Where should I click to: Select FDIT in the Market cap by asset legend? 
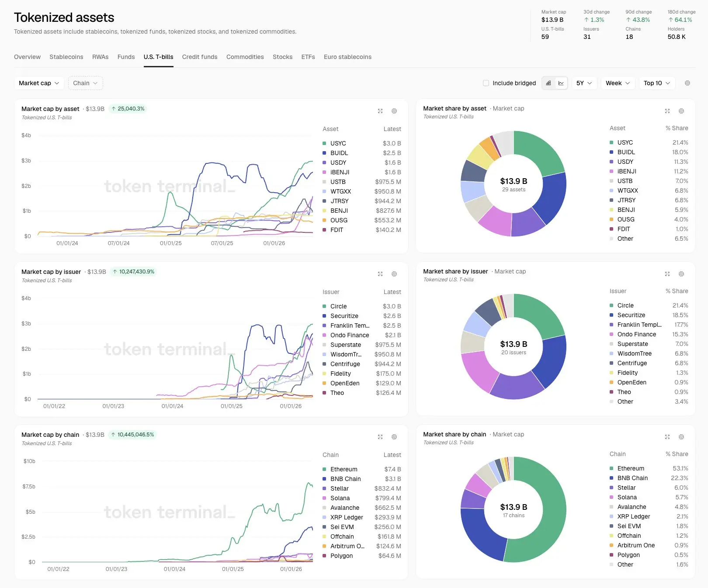coord(337,230)
